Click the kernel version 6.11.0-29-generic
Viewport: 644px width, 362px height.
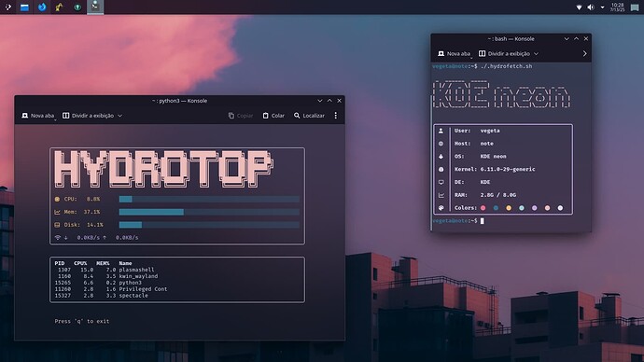click(x=508, y=169)
